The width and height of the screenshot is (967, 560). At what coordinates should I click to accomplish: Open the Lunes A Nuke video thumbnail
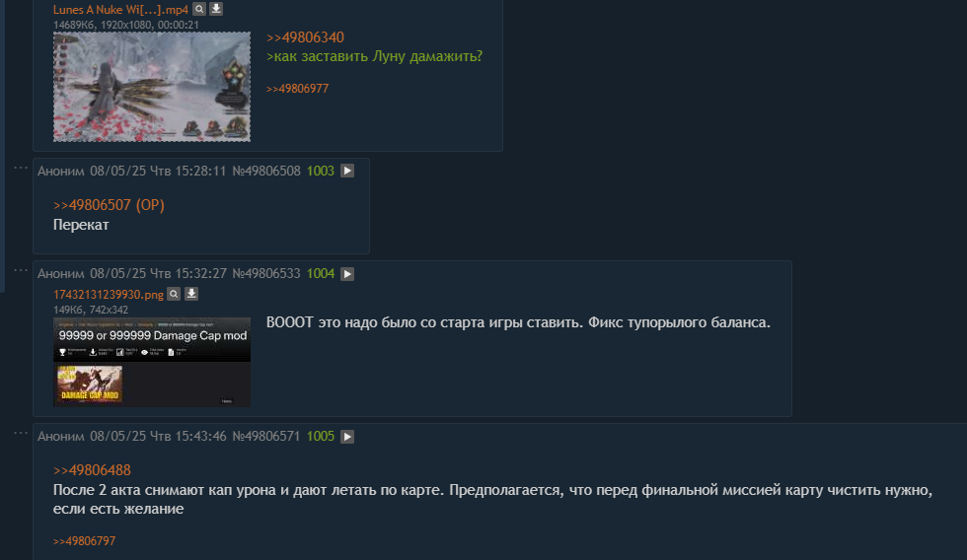click(x=152, y=87)
